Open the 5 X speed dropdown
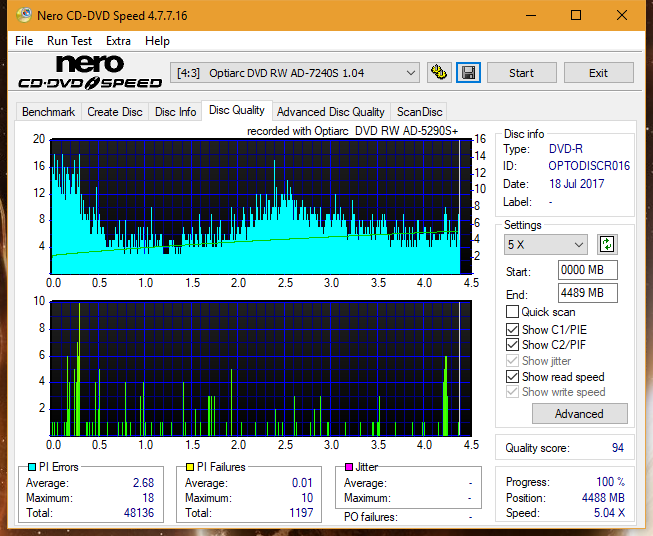This screenshot has height=536, width=653. click(x=546, y=244)
